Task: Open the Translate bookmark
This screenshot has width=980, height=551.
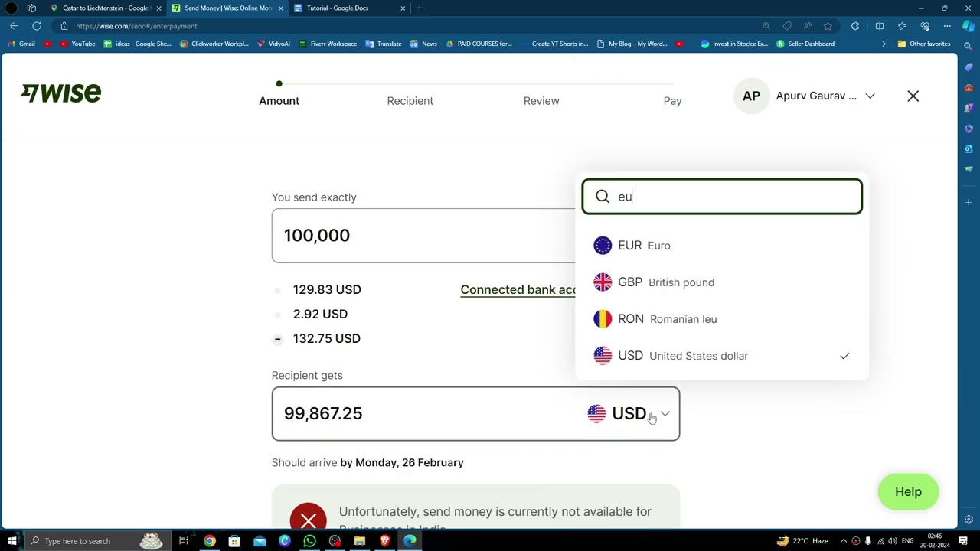Action: 384,44
